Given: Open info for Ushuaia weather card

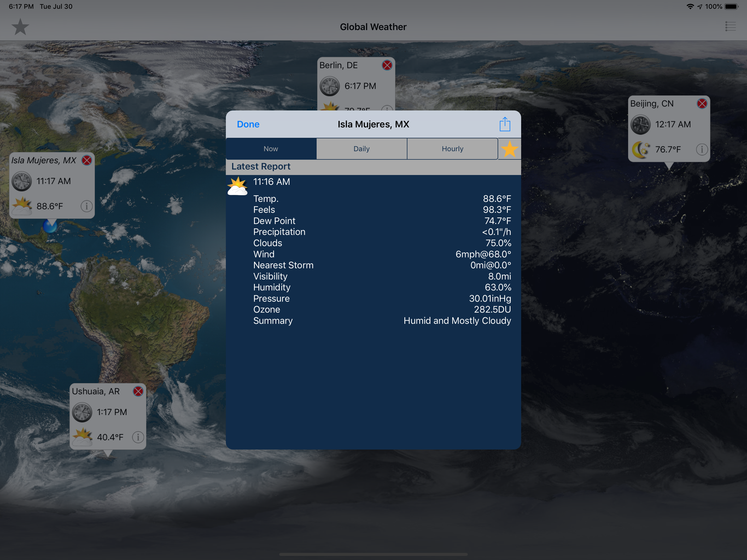Looking at the screenshot, I should tap(138, 437).
